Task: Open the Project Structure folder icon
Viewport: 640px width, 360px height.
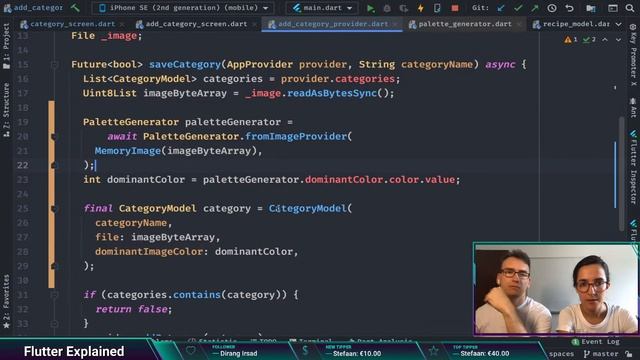Action: pos(591,8)
